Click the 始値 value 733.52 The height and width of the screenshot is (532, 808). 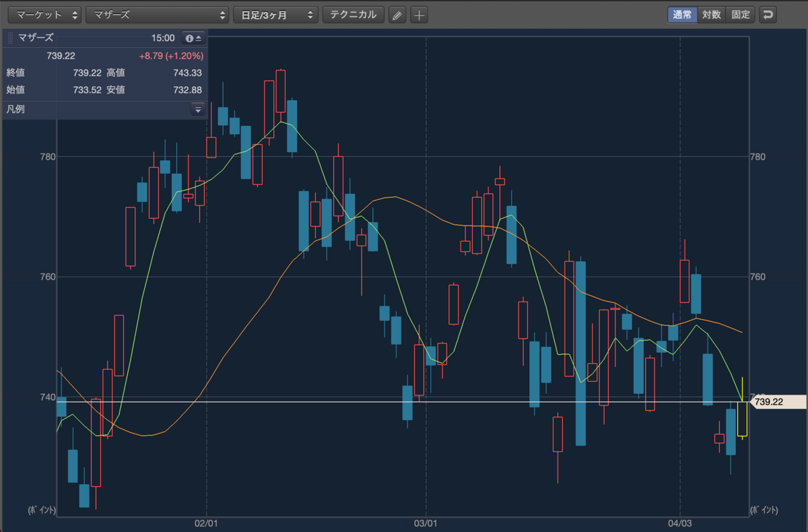[87, 90]
